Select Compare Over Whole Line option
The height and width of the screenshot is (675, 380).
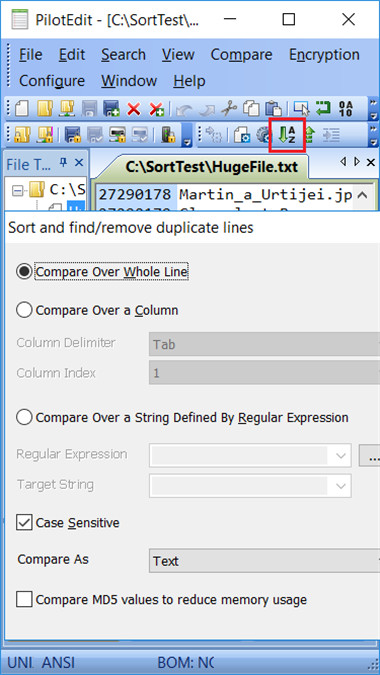coord(102,272)
